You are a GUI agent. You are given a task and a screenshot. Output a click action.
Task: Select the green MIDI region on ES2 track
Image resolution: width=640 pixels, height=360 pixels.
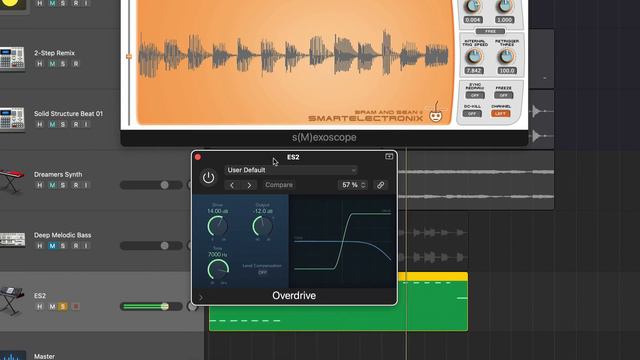click(338, 302)
